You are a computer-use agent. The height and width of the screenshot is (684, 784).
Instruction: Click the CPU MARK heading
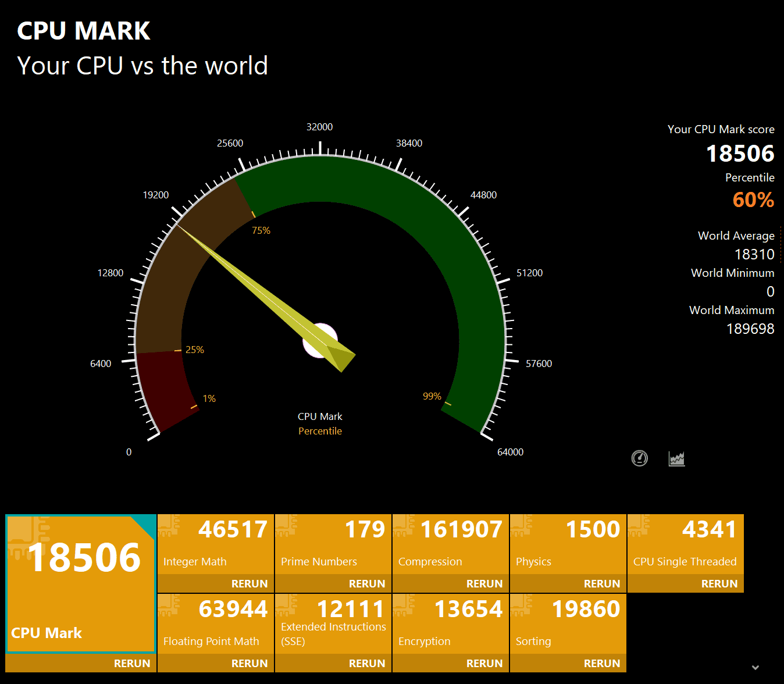pyautogui.click(x=84, y=31)
